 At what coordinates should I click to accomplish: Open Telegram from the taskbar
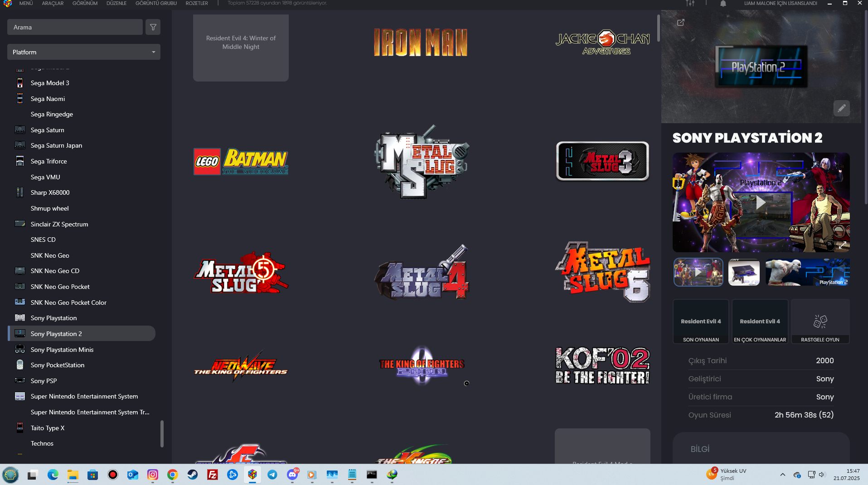tap(272, 475)
